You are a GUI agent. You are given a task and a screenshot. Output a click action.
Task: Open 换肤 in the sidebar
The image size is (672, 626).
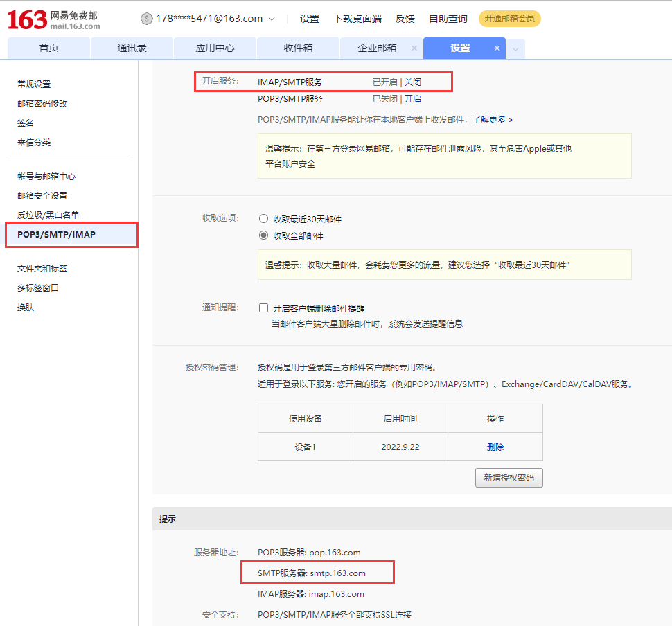pos(25,307)
